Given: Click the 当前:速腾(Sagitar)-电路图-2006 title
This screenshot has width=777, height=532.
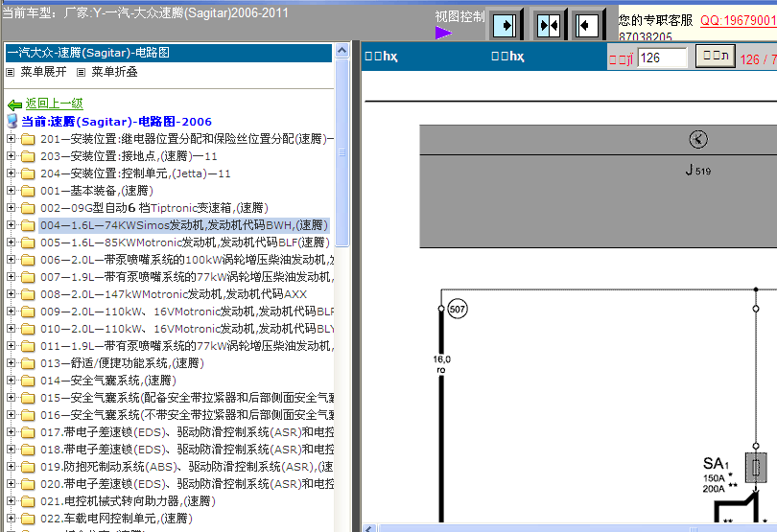Looking at the screenshot, I should (x=116, y=122).
